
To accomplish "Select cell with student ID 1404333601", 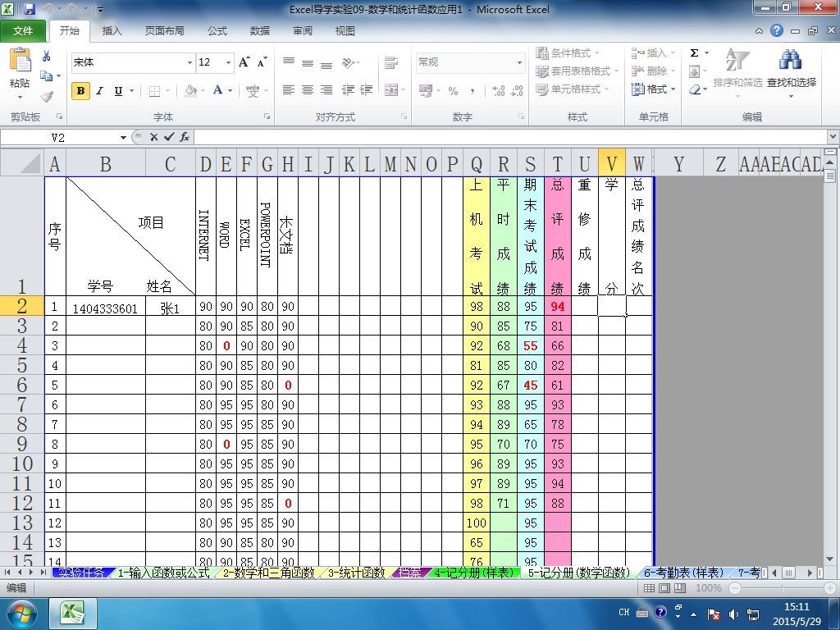I will pos(105,306).
